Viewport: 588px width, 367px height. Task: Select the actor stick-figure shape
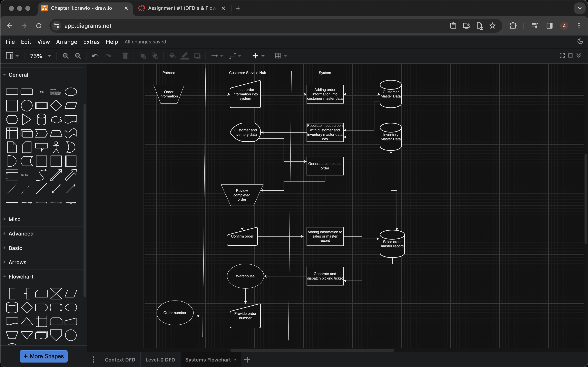click(x=56, y=147)
